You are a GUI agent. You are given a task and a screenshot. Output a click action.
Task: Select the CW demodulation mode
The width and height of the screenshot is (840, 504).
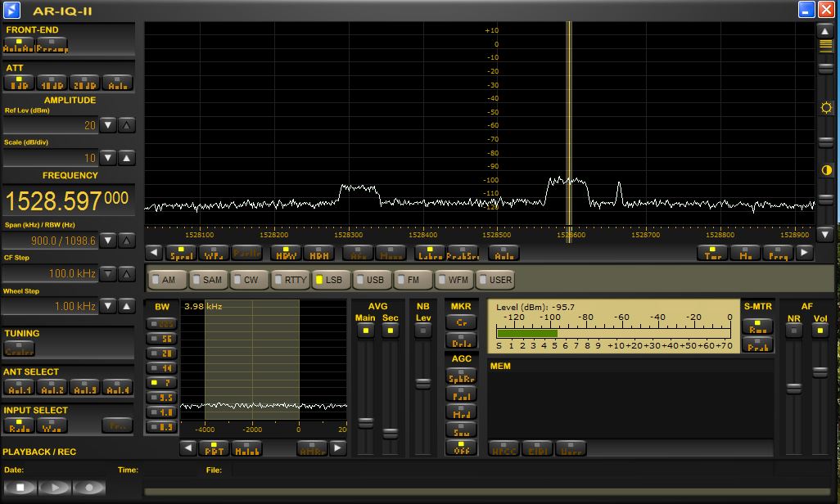[246, 280]
